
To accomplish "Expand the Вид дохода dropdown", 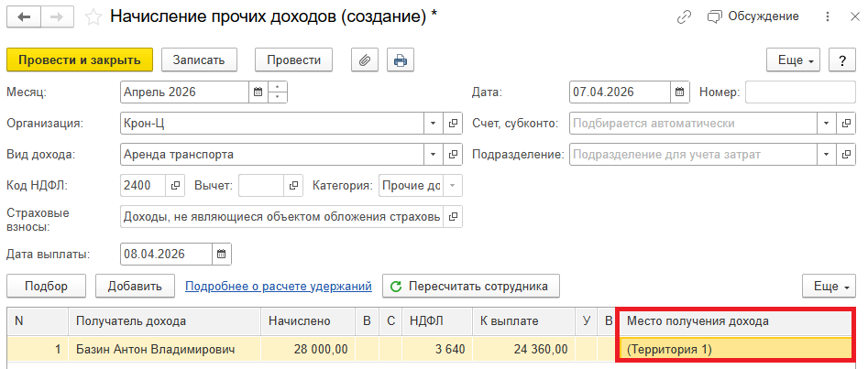I will pos(433,155).
